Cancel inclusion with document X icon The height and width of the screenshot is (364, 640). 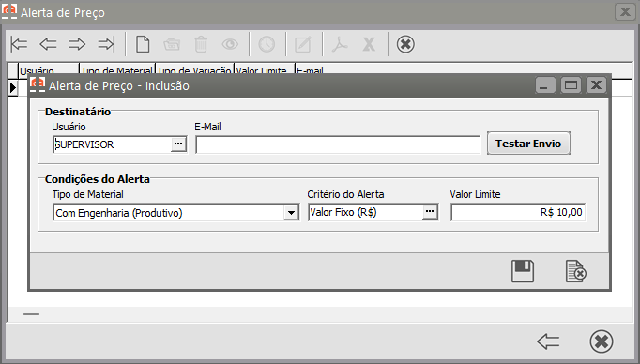[576, 271]
